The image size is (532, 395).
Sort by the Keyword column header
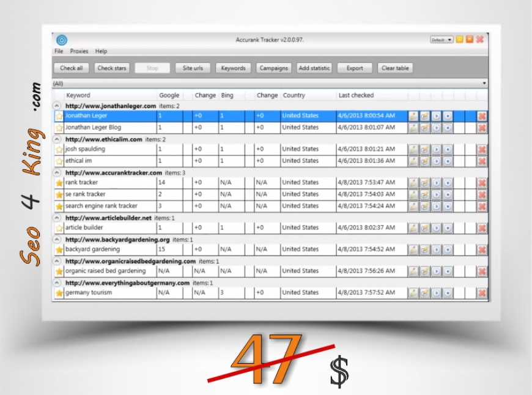point(110,95)
